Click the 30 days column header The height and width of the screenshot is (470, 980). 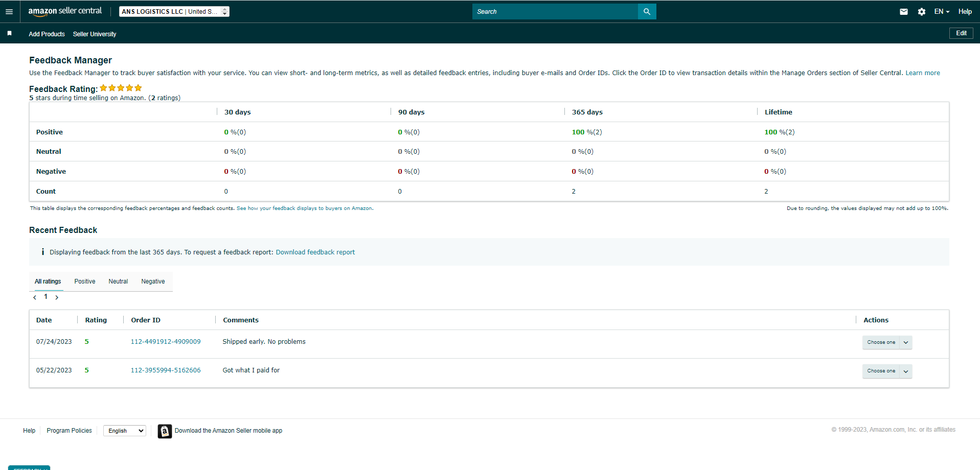point(238,112)
